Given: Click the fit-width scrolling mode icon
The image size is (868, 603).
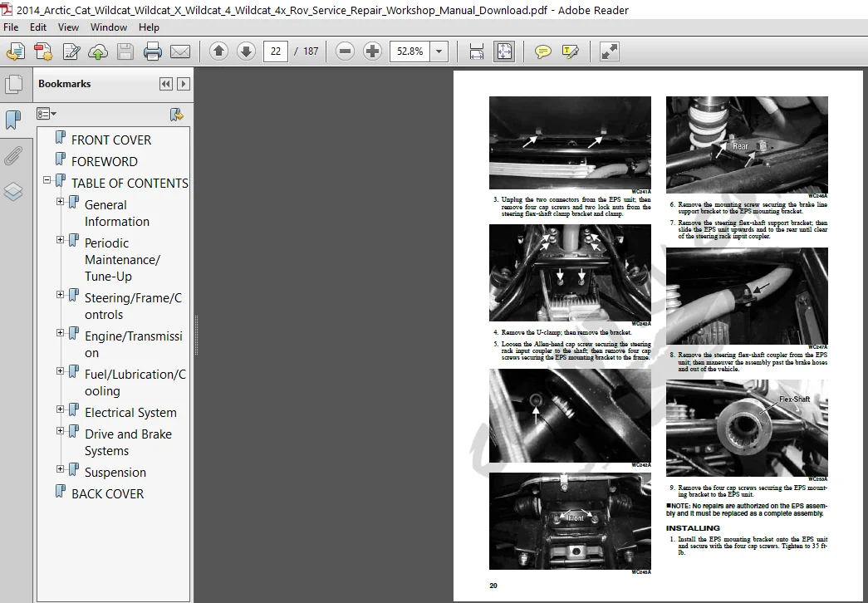Looking at the screenshot, I should (476, 51).
